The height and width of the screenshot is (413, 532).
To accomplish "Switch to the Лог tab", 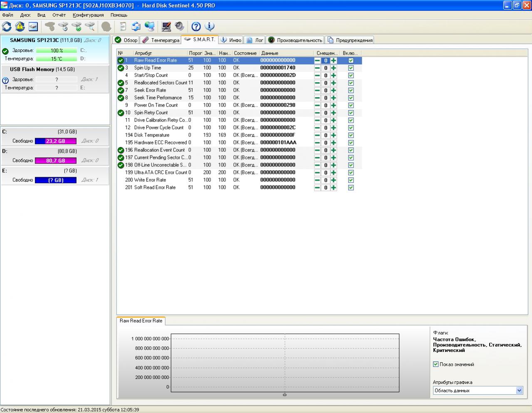I will pyautogui.click(x=255, y=40).
